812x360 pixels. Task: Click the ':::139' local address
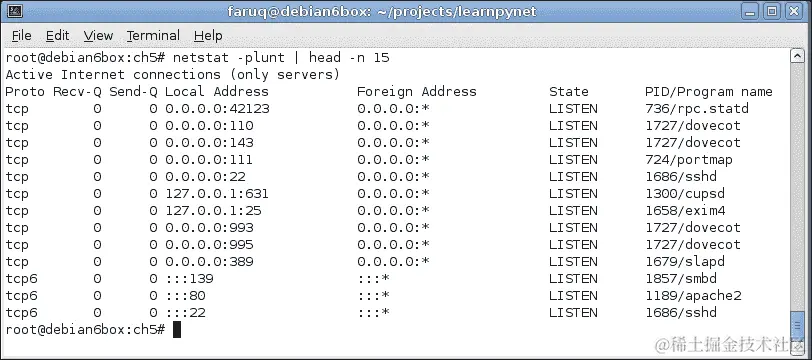[190, 280]
